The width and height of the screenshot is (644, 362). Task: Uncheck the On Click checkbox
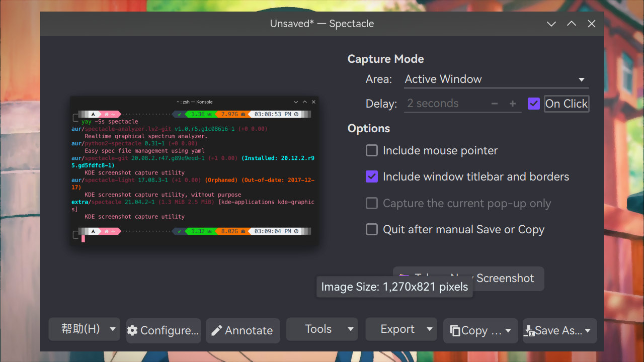click(x=534, y=104)
